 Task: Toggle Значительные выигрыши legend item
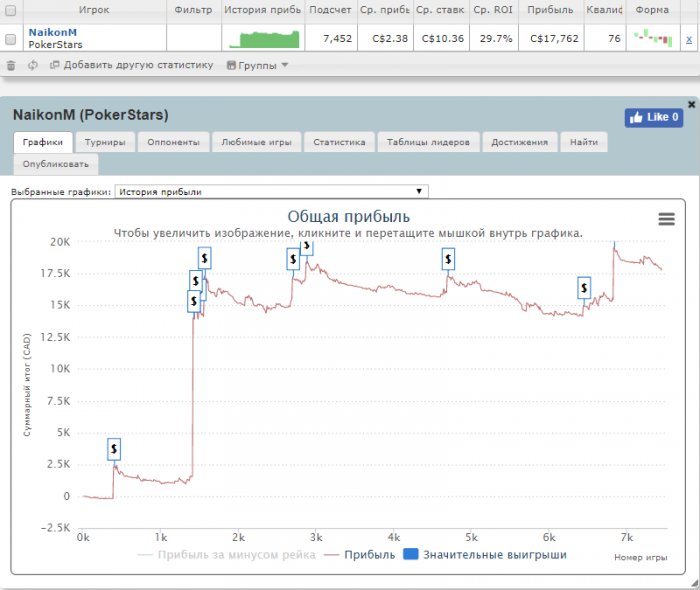click(485, 554)
